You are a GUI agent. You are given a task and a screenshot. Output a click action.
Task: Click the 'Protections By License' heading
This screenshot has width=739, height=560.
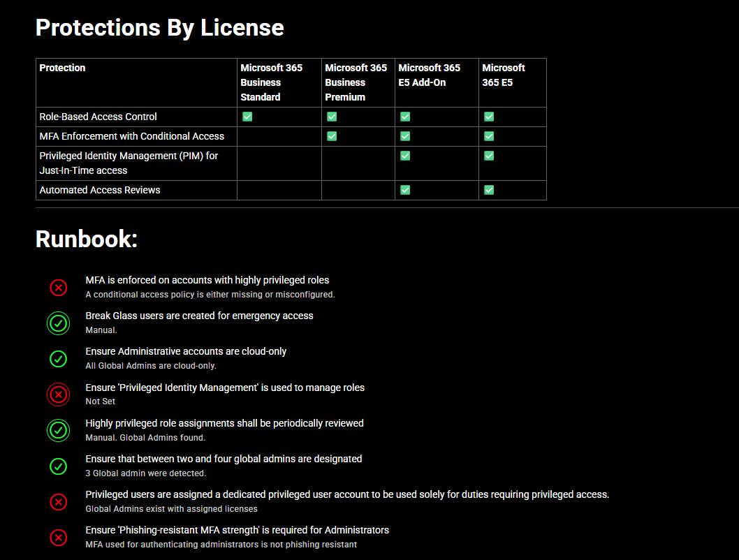[x=159, y=28]
